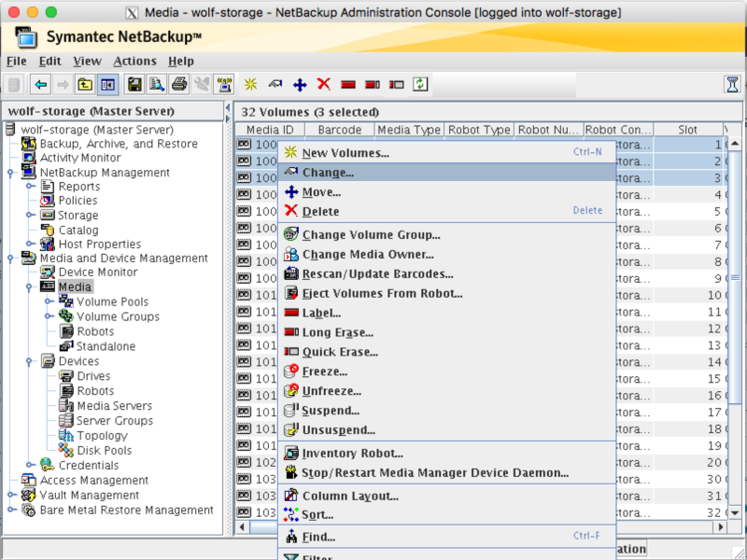Click the blue Move arrows toolbar icon
747x560 pixels.
tap(300, 84)
